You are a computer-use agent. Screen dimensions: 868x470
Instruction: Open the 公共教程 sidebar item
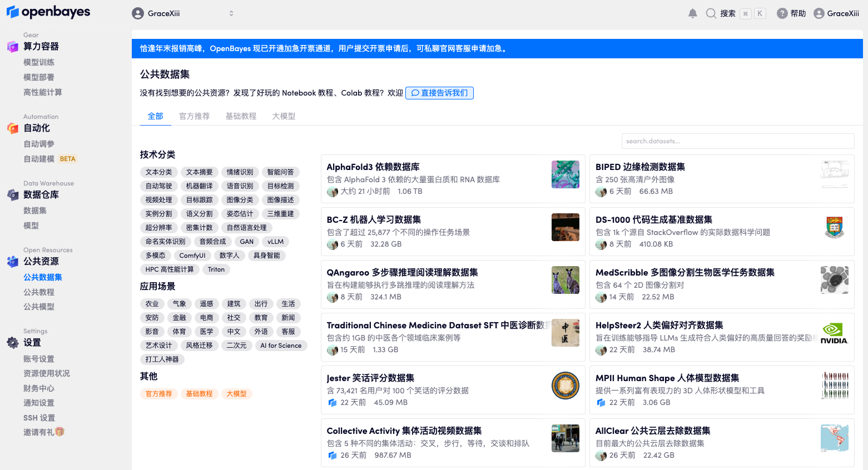pyautogui.click(x=39, y=292)
